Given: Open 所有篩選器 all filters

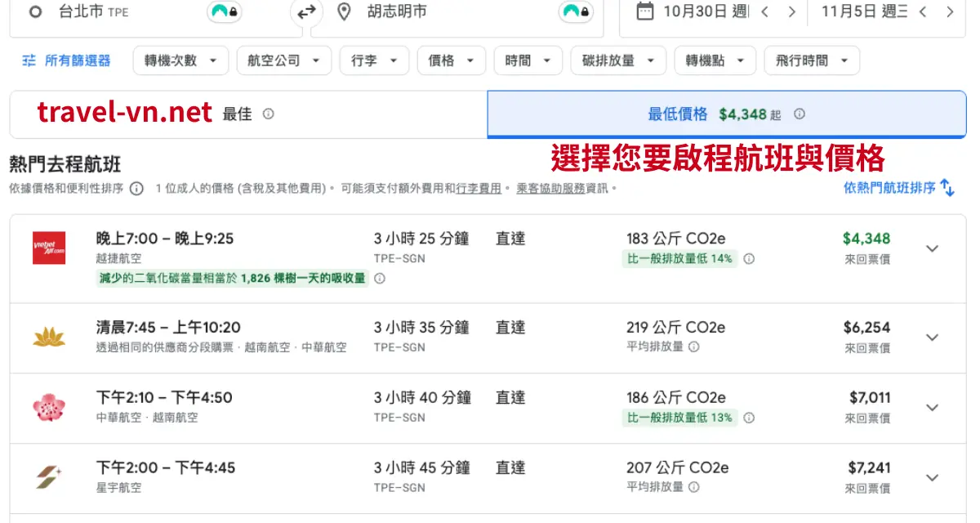Looking at the screenshot, I should coord(66,60).
